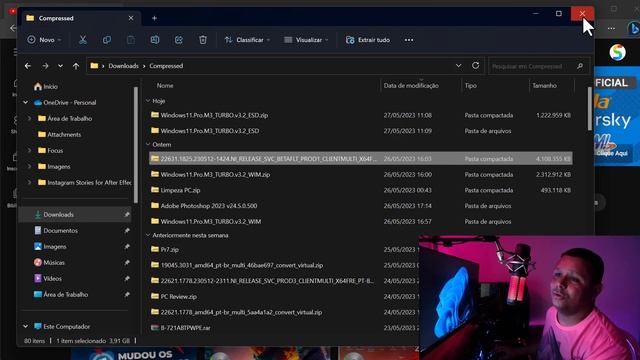Click the navigation pane scrollbar
640x360 pixels.
[x=135, y=144]
